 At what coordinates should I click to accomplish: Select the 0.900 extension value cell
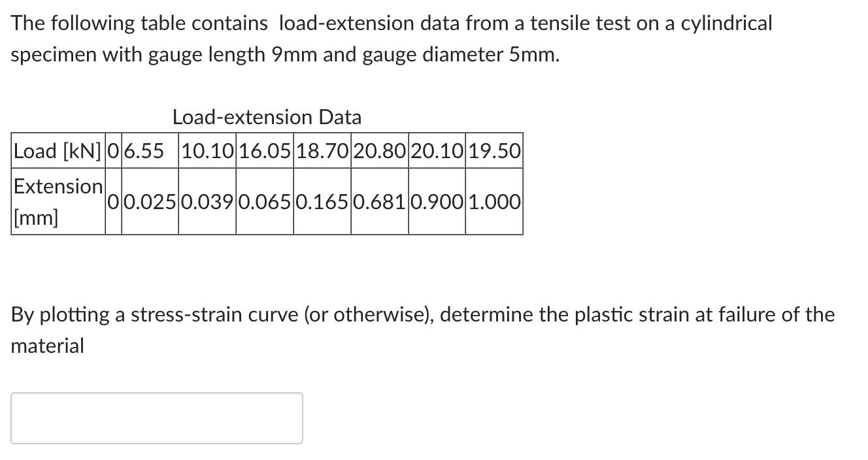click(x=436, y=202)
